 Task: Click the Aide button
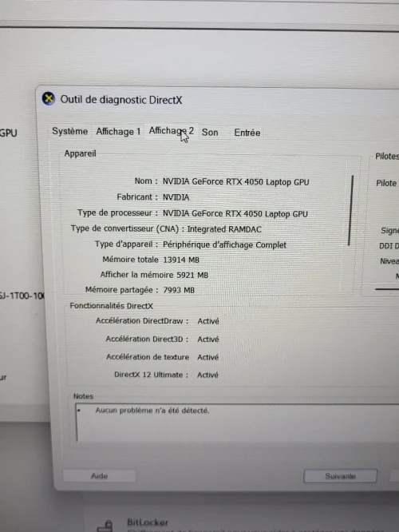[99, 475]
